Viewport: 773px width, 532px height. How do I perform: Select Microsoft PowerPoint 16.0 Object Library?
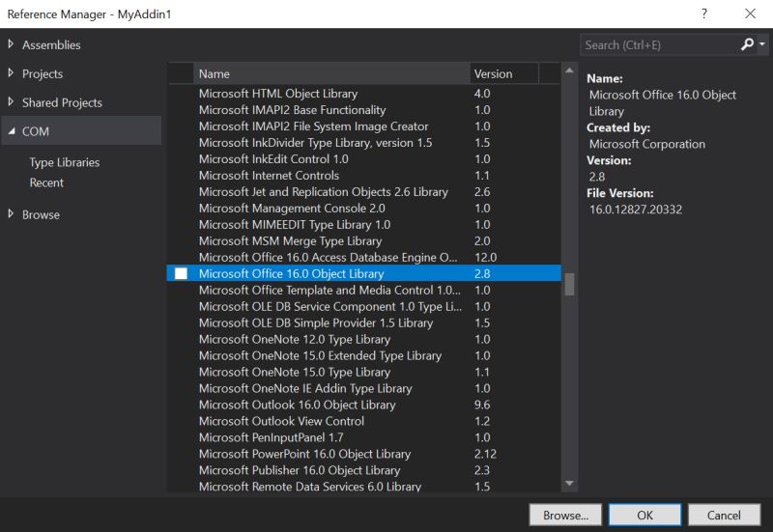[364, 454]
